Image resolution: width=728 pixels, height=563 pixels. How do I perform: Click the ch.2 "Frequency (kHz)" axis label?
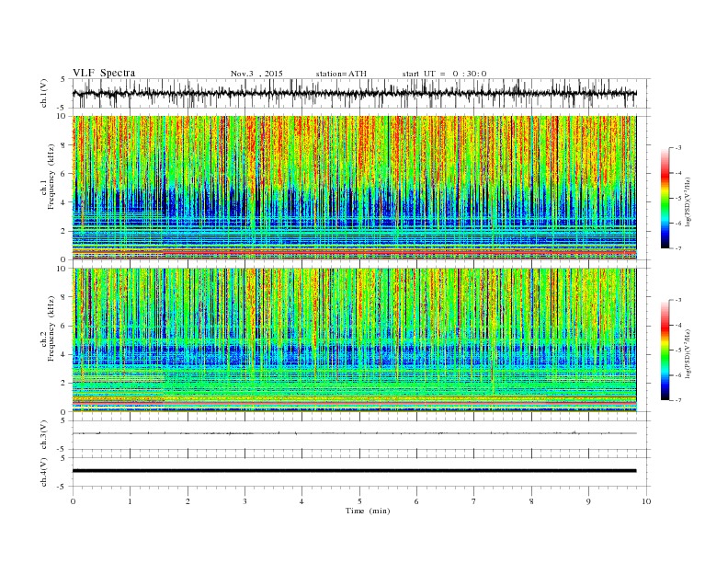pos(51,329)
